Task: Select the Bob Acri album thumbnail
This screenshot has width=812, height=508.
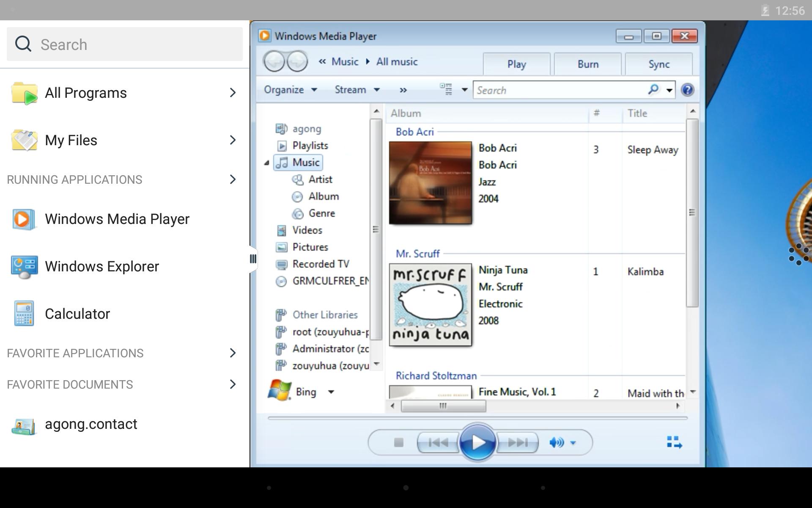Action: (431, 182)
